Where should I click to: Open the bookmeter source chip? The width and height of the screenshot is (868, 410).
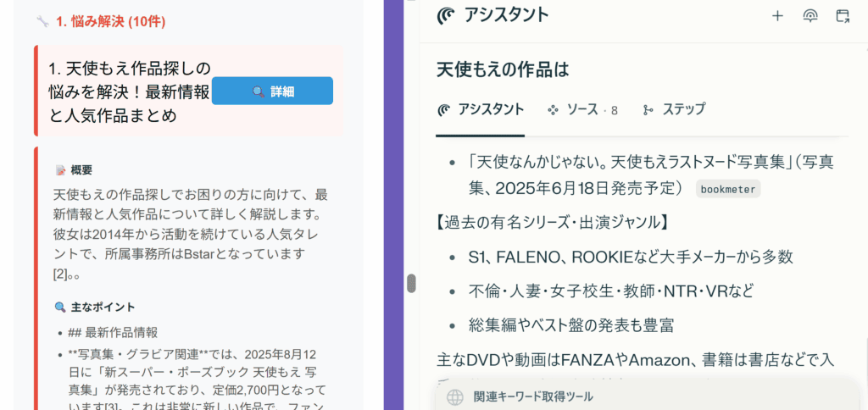728,189
